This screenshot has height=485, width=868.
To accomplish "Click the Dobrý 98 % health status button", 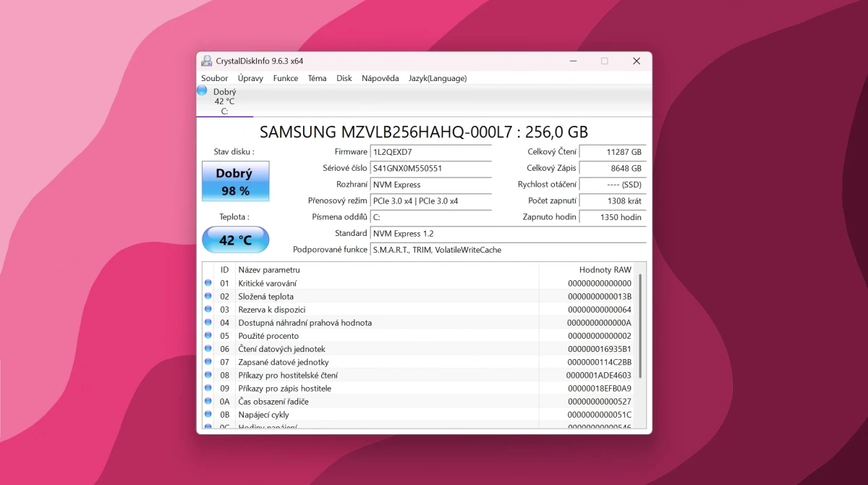I will click(235, 181).
